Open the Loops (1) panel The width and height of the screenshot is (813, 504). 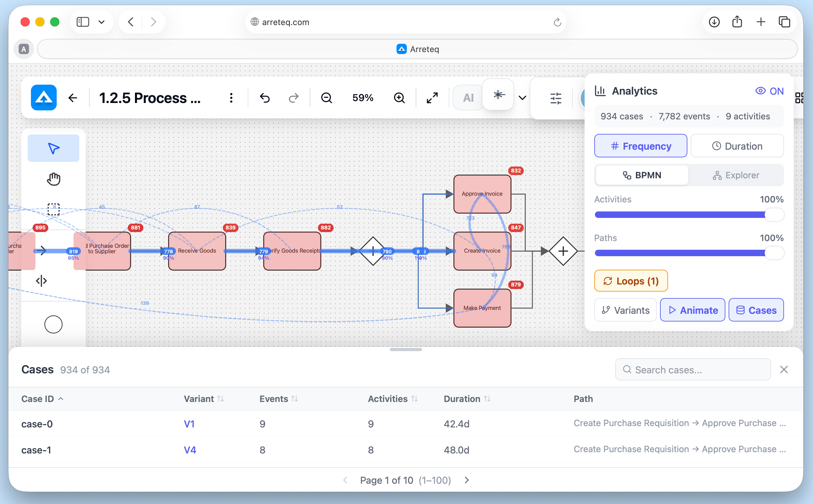pos(630,281)
